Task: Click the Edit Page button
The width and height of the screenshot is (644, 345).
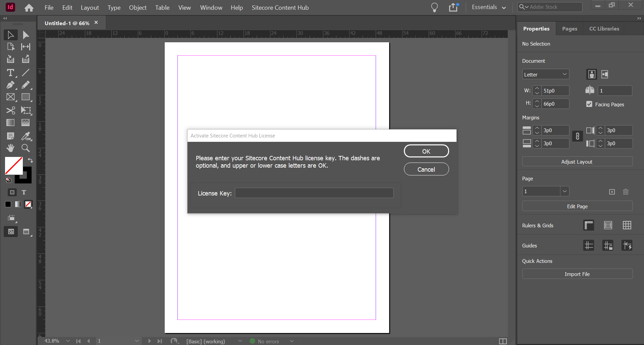Action: [577, 206]
